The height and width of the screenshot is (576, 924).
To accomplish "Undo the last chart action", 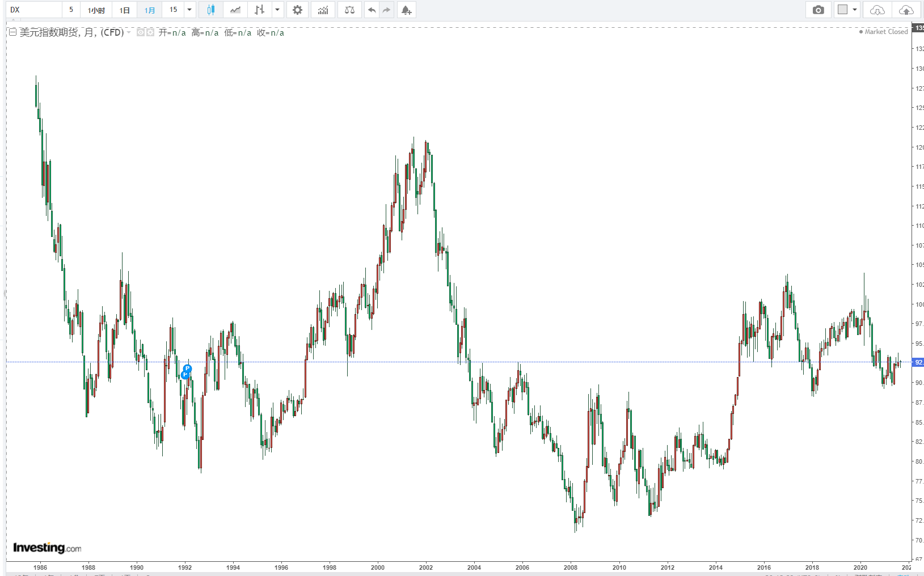I will [372, 10].
